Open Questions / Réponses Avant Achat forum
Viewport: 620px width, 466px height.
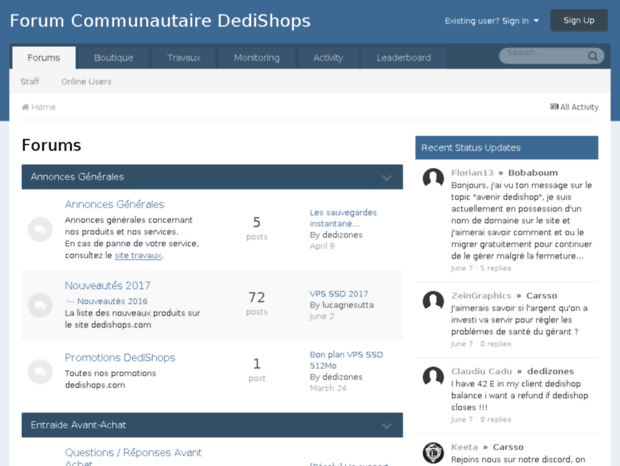tap(133, 458)
